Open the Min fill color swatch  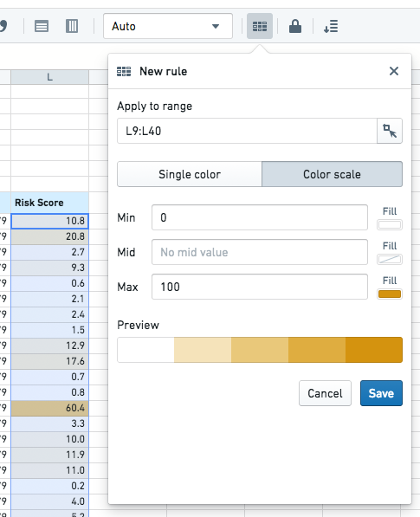390,225
